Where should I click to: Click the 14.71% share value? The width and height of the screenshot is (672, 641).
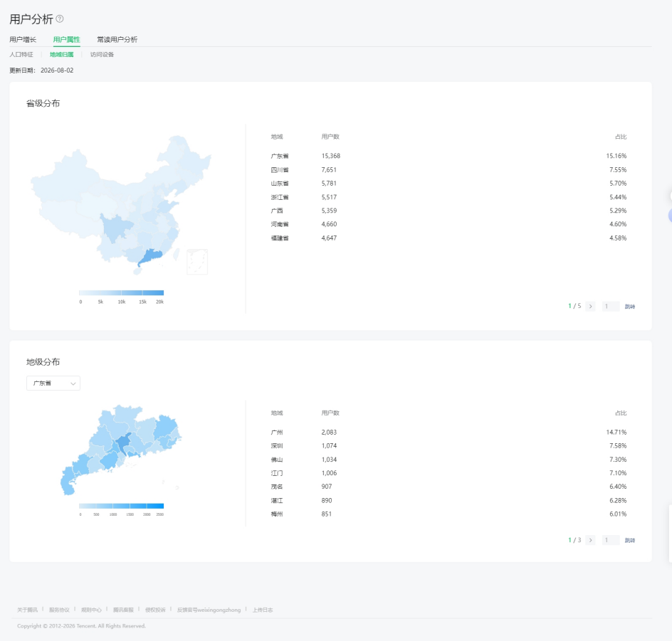tap(616, 432)
